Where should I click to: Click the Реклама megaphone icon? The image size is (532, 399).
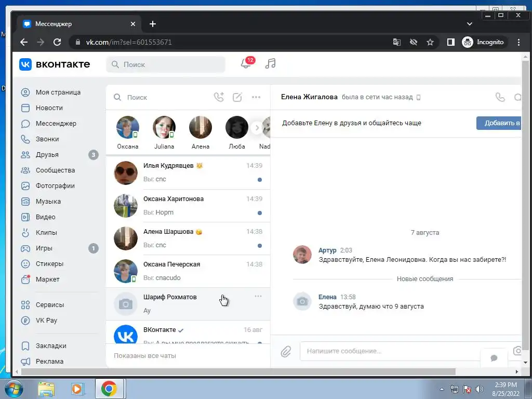coord(25,362)
